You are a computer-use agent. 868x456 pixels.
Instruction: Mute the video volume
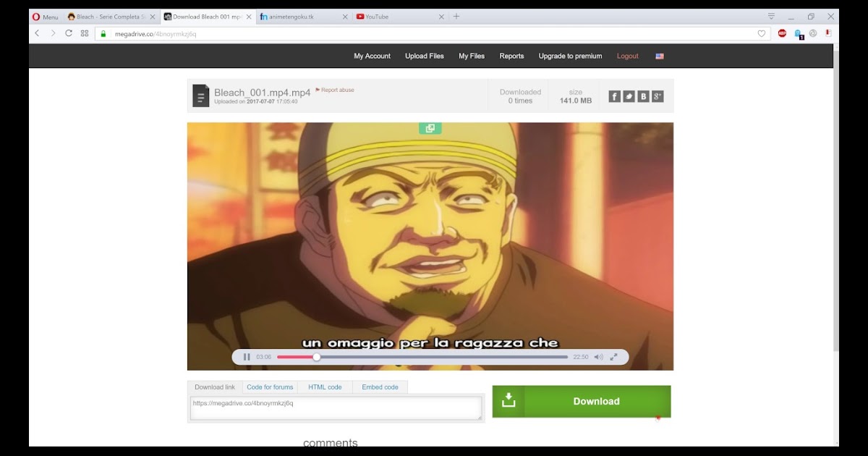tap(598, 357)
